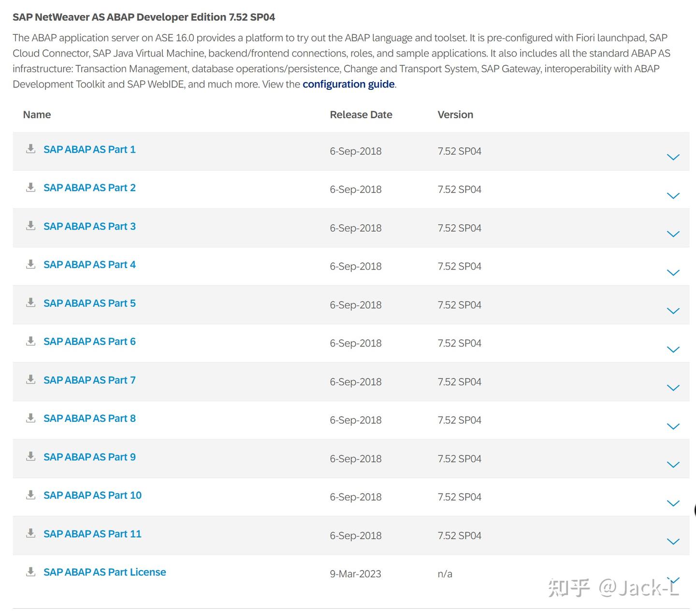
Task: Click the download icon beside SAP ABAP AS Part 4
Action: [x=31, y=264]
